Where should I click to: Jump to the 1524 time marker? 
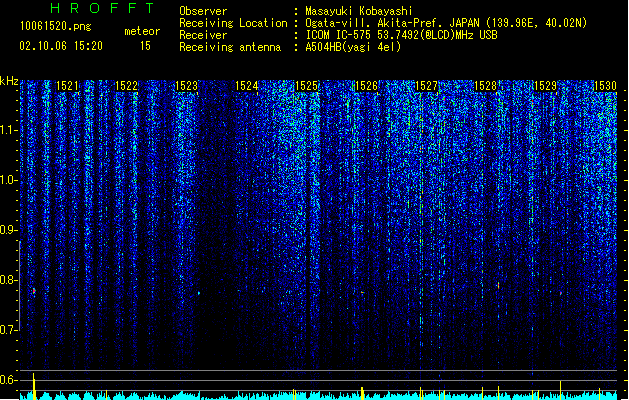point(246,86)
